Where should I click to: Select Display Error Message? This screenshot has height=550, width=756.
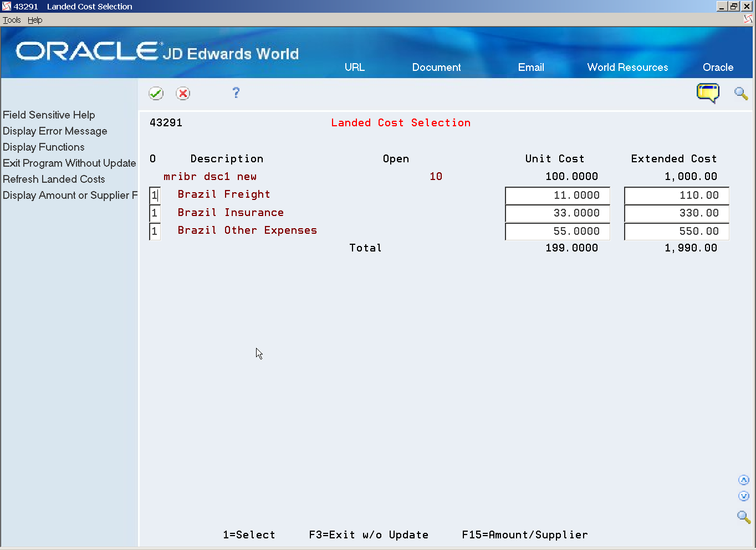point(55,131)
